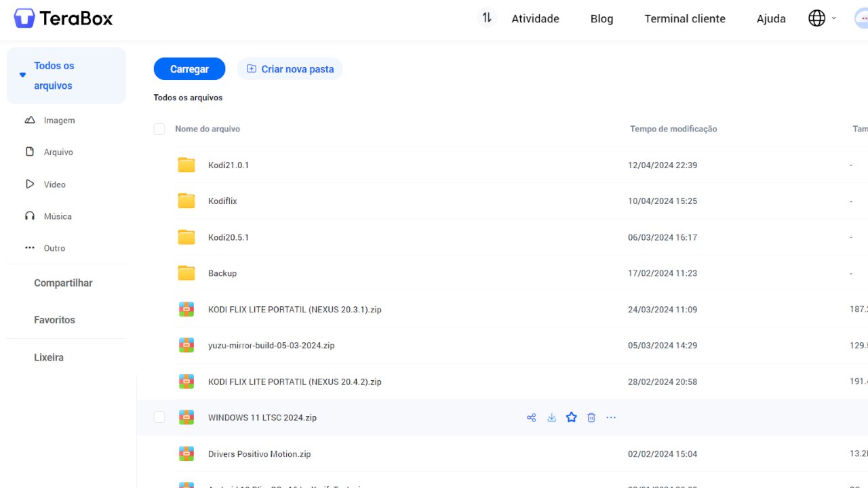This screenshot has height=488, width=868.
Task: Open more options for WINDOWS 11 LTSC 2024.zip
Action: [x=611, y=418]
